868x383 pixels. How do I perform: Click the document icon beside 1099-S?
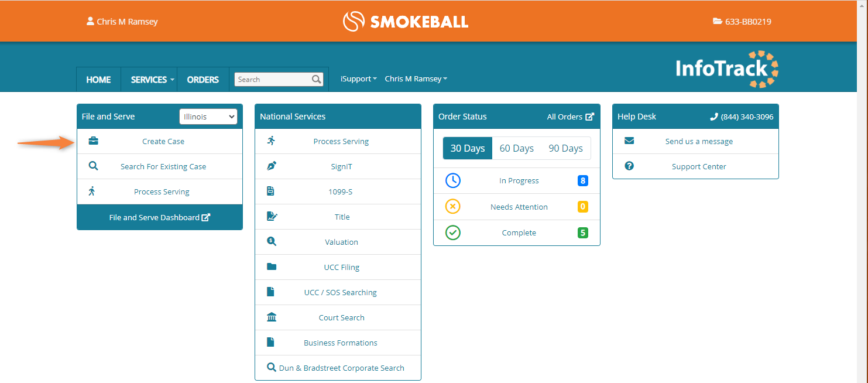click(270, 191)
